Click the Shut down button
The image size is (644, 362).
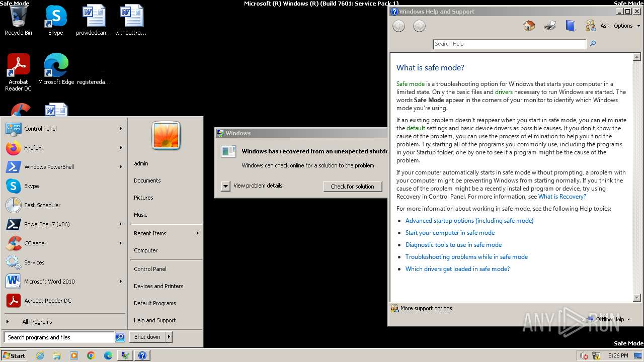point(147,337)
